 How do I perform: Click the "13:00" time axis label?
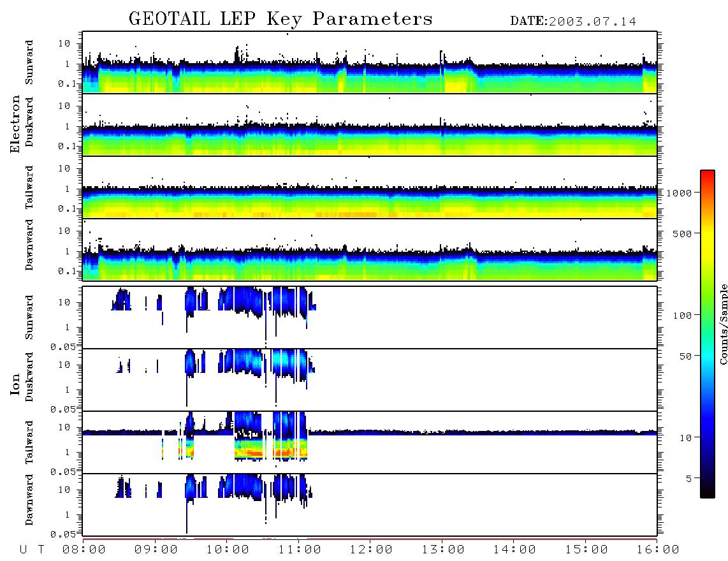(443, 550)
